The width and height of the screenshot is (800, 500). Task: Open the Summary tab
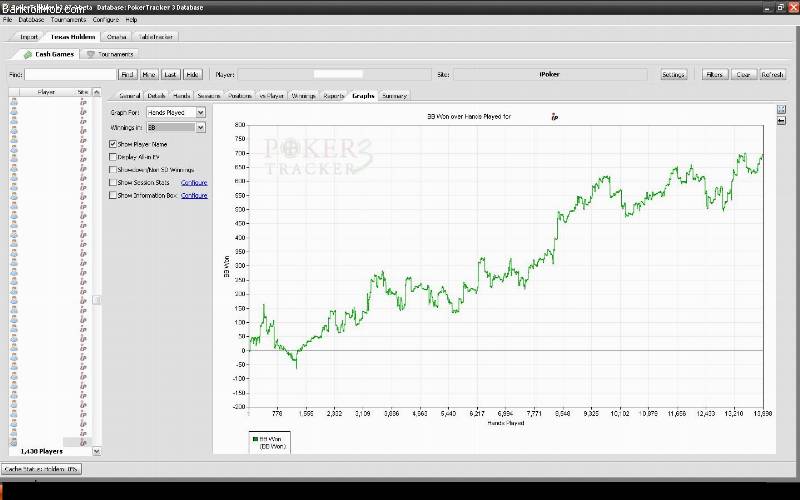click(394, 96)
